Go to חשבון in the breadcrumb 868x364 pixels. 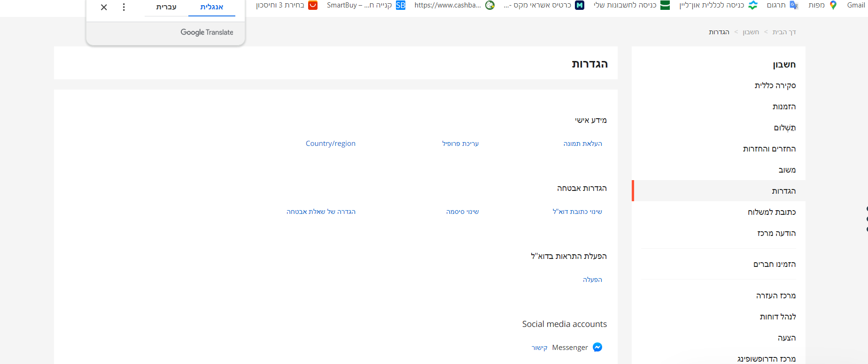(751, 32)
